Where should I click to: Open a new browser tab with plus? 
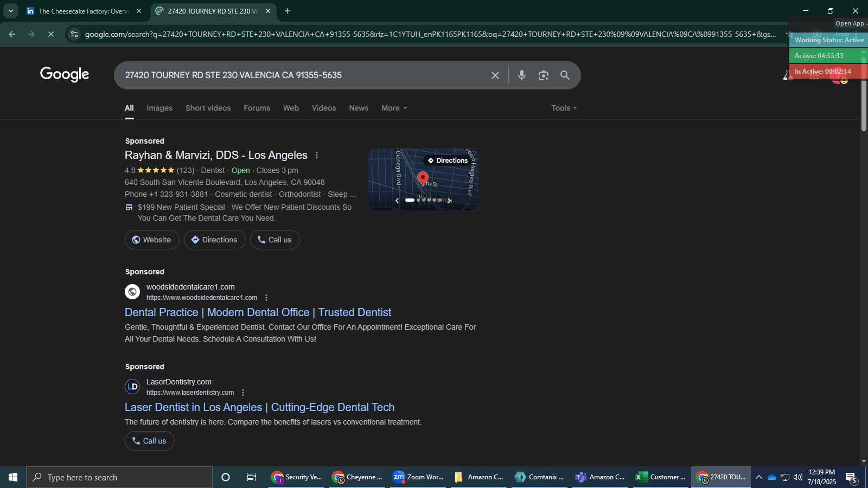pyautogui.click(x=288, y=11)
